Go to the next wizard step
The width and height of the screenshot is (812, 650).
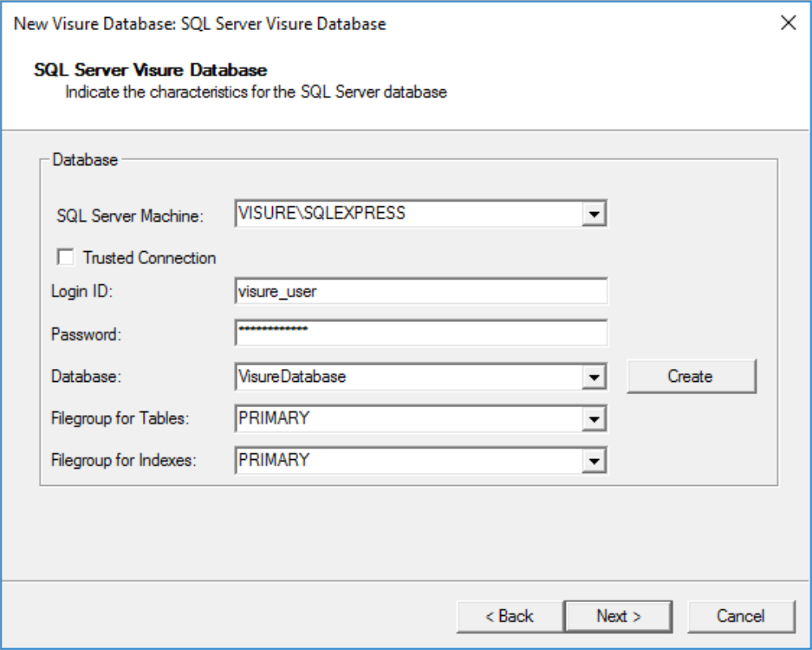[x=618, y=617]
